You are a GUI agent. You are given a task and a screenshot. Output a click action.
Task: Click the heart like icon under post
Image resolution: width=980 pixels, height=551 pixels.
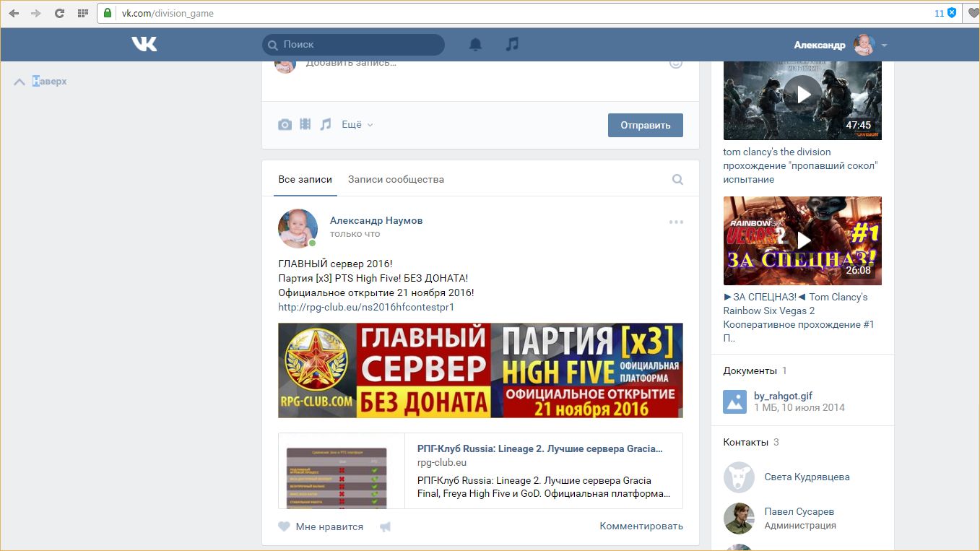coord(285,526)
